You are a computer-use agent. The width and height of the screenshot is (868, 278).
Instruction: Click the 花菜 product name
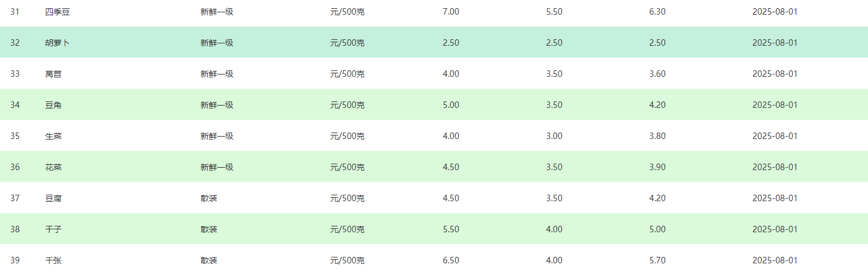53,167
